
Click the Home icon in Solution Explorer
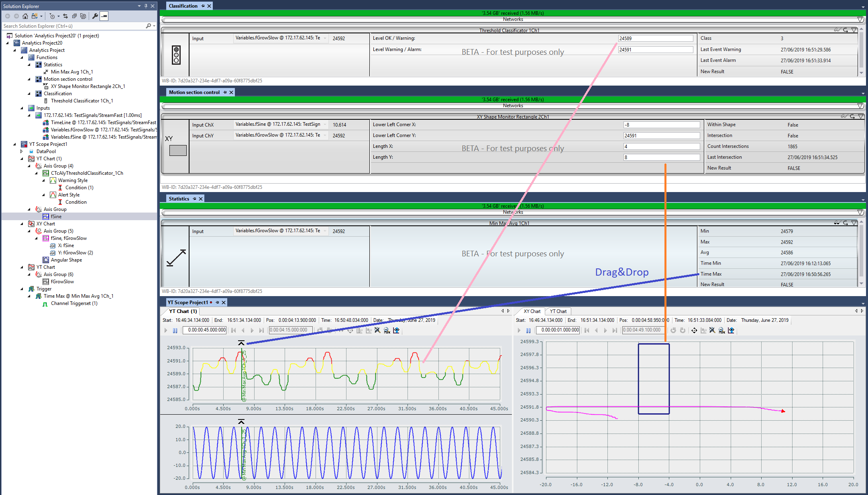[25, 16]
